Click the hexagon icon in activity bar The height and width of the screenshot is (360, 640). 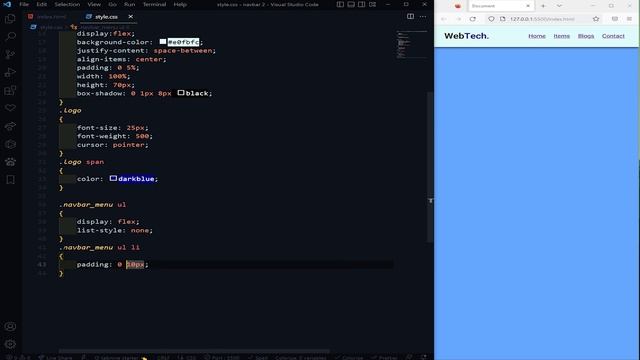coord(10,144)
